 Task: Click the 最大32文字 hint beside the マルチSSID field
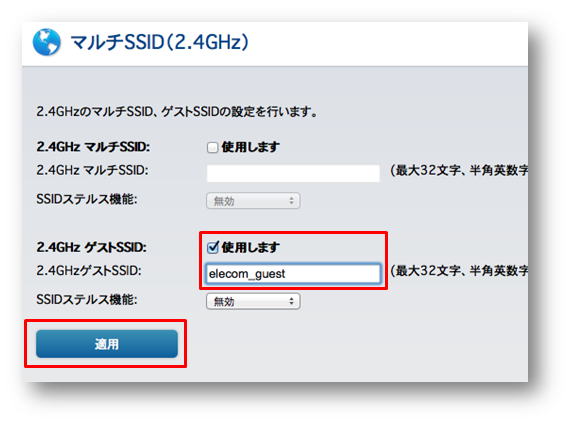click(x=459, y=170)
